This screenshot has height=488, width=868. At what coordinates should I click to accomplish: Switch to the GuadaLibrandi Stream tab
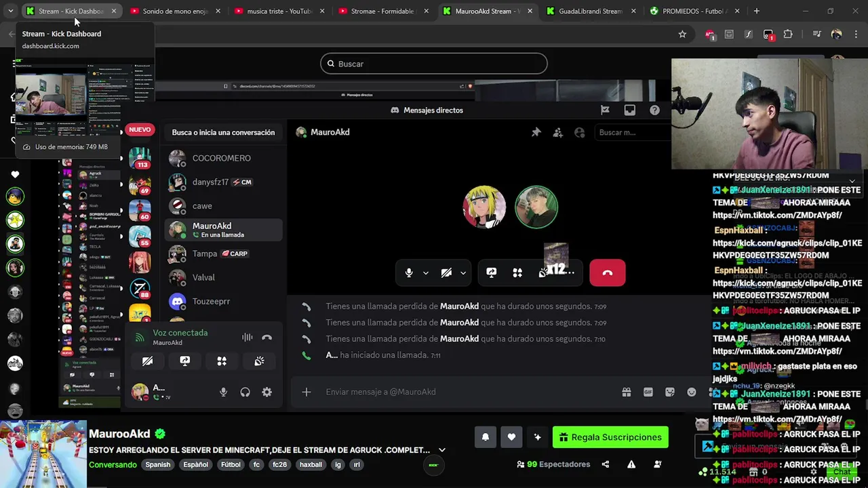[x=593, y=11]
